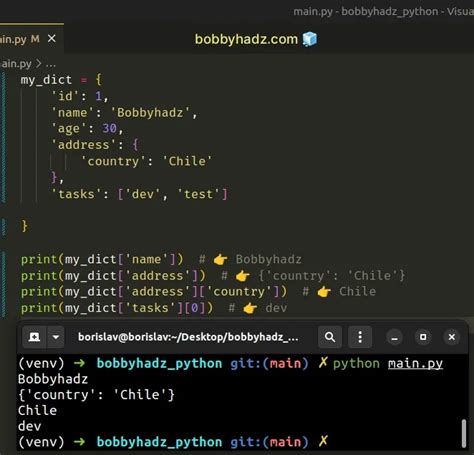
Task: Click the main.py breadcrumb path
Action: [x=16, y=63]
